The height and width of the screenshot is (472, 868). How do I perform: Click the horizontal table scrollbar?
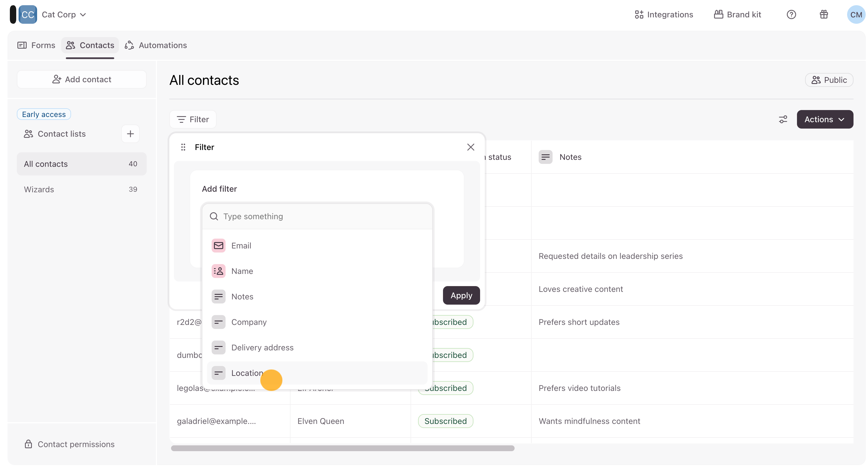click(x=342, y=448)
